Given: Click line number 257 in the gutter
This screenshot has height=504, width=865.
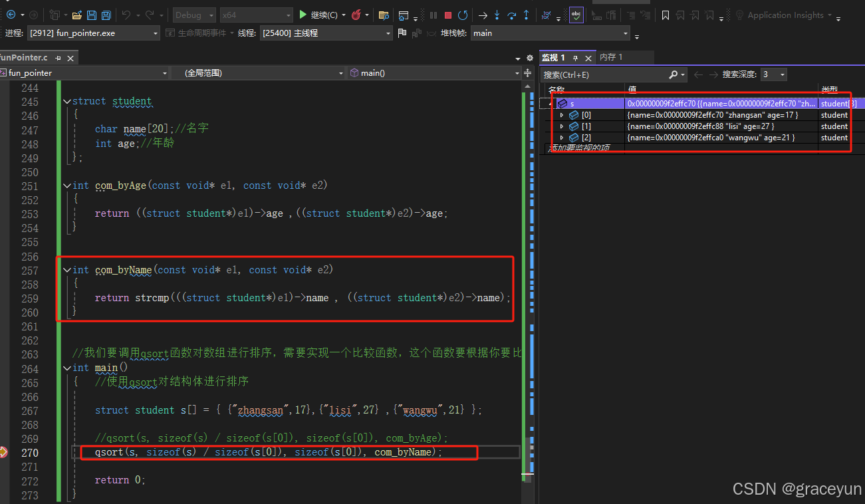Looking at the screenshot, I should [30, 270].
